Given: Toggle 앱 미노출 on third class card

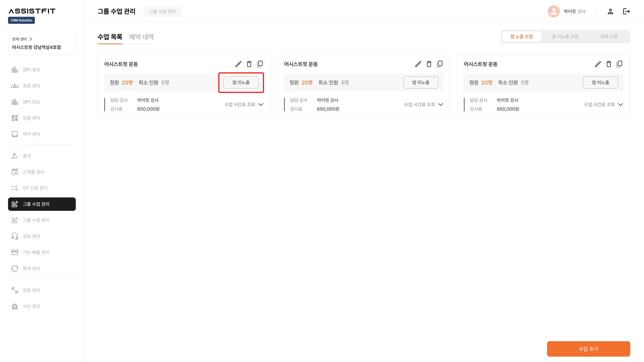Looking at the screenshot, I should pyautogui.click(x=600, y=82).
